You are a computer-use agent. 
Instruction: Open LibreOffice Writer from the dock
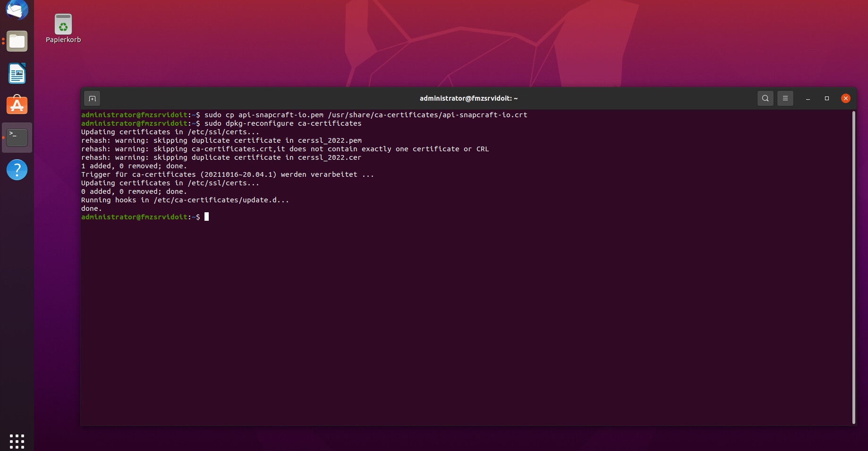coord(17,74)
